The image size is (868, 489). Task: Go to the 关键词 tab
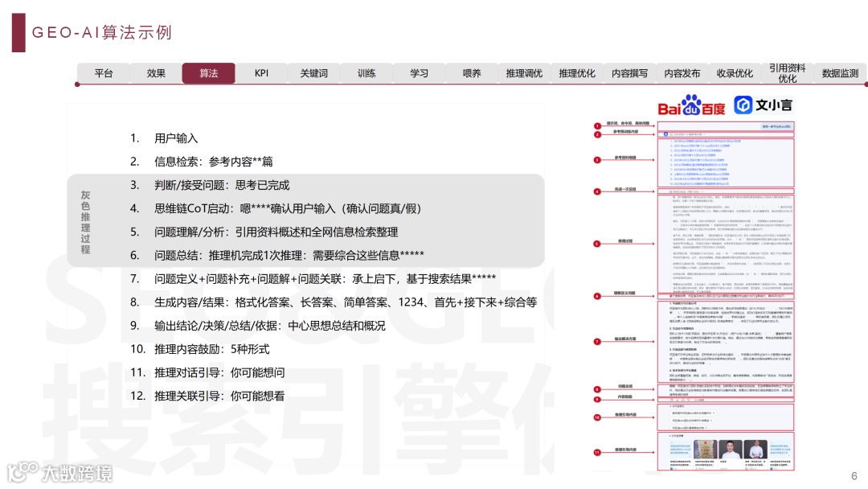tap(314, 73)
